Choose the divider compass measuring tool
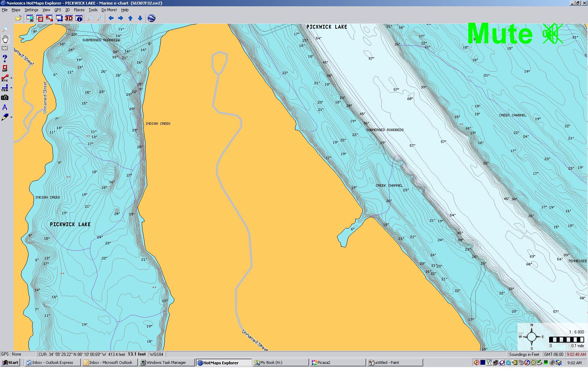The height and width of the screenshot is (387, 588). 5,107
